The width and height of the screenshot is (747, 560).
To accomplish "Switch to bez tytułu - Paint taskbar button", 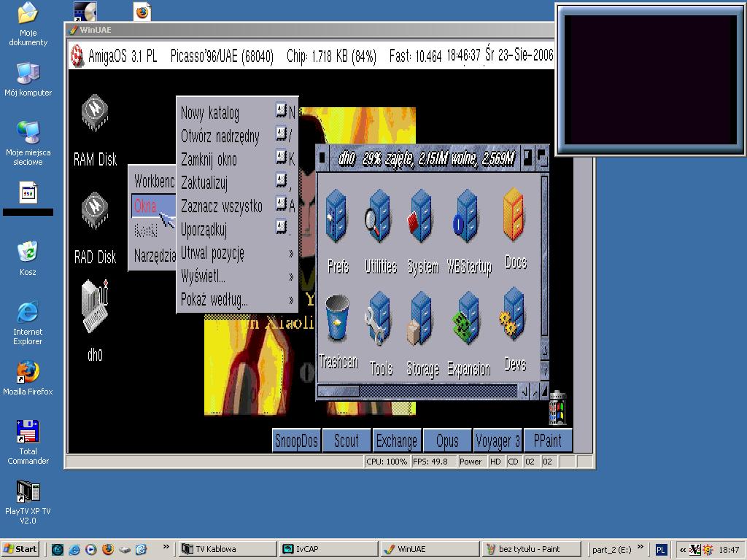I will (x=531, y=549).
